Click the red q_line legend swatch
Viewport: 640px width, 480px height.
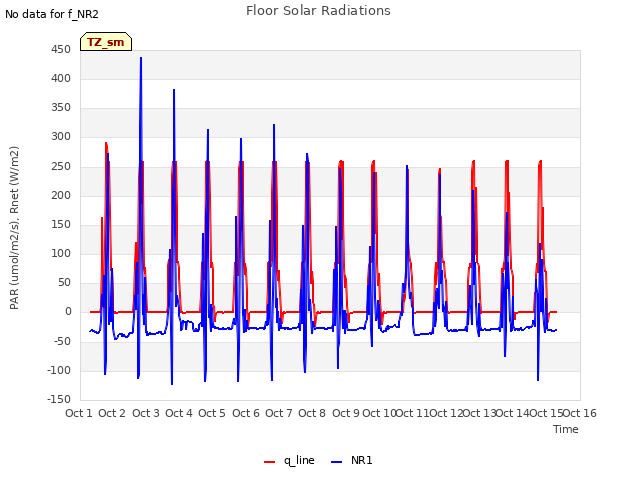(x=269, y=462)
